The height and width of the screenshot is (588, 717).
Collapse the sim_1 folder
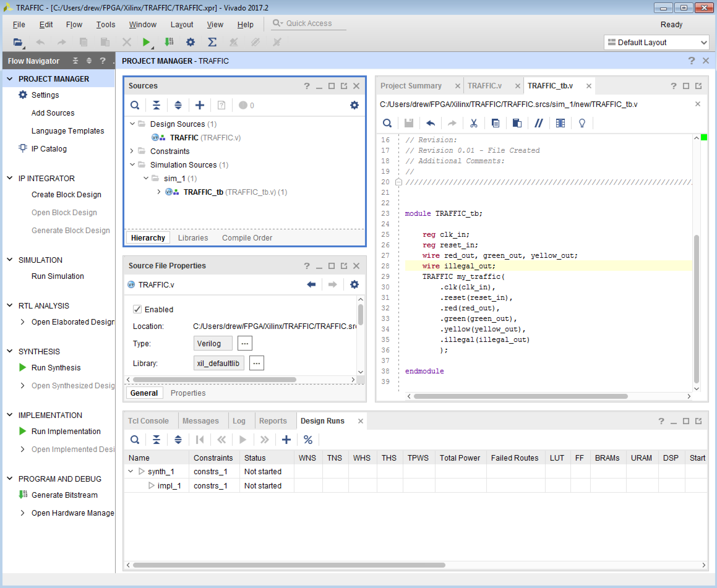pos(146,178)
